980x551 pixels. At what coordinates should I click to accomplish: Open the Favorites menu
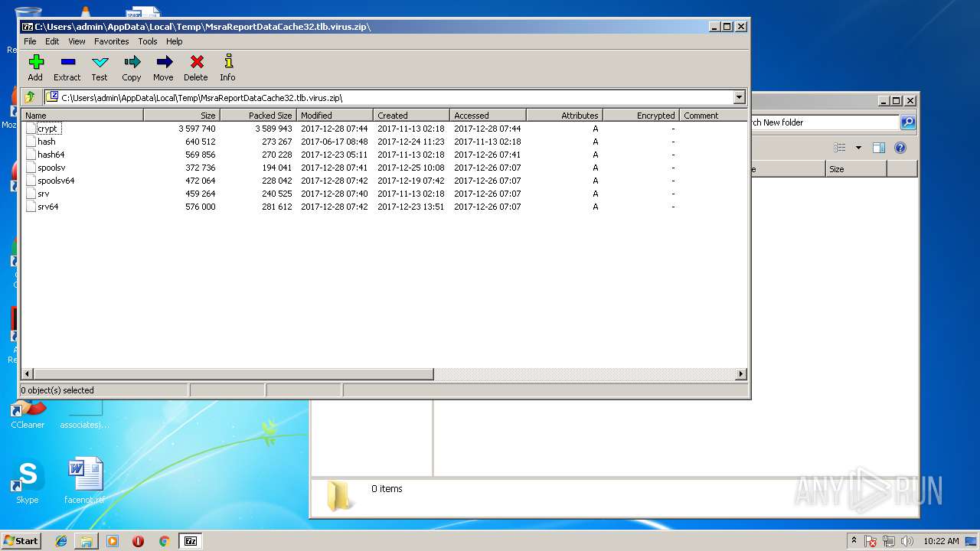click(x=112, y=41)
